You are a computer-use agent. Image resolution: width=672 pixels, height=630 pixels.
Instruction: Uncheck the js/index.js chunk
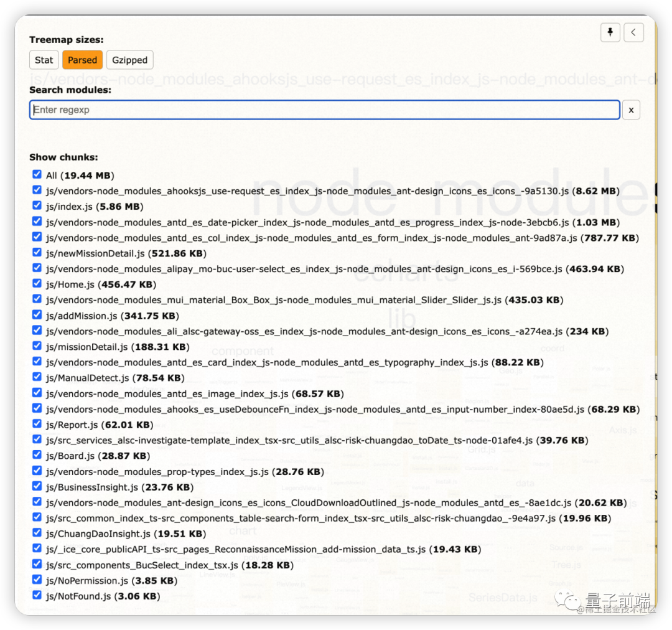point(37,205)
